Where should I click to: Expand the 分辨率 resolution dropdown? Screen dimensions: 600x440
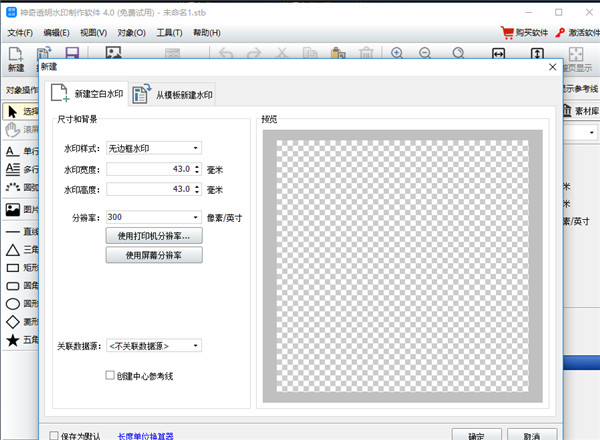point(154,217)
